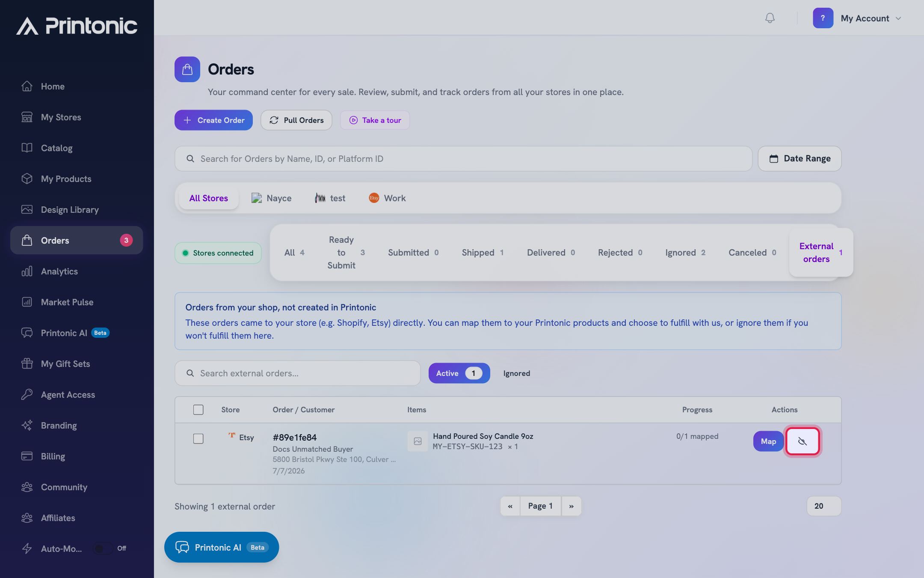Select the Nayce store tab
924x578 pixels.
[x=272, y=198]
